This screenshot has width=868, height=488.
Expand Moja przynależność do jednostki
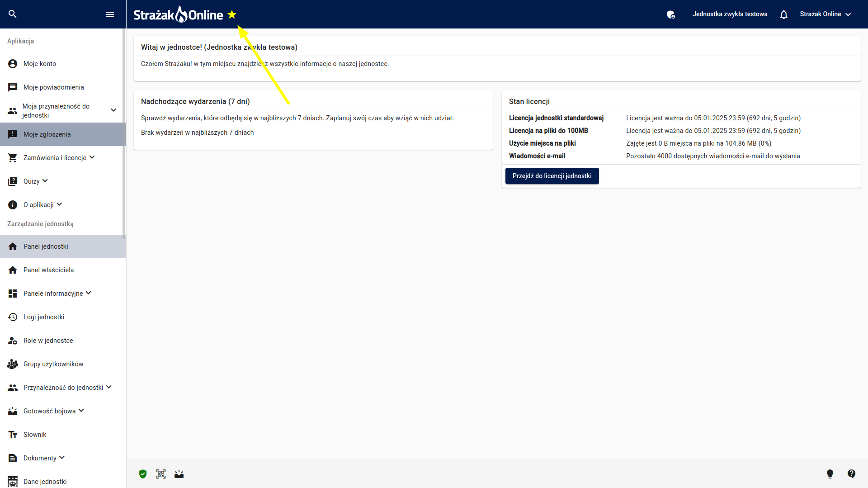[x=63, y=111]
